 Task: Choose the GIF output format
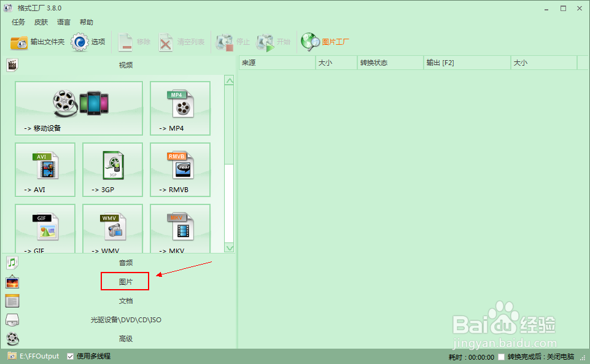coord(45,228)
